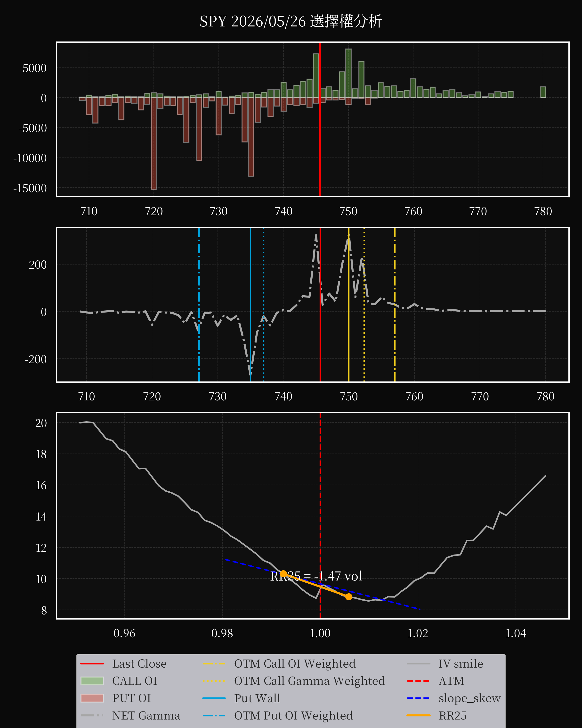Click the blue dash-dot OTM Put OI Weighted line

click(199, 305)
